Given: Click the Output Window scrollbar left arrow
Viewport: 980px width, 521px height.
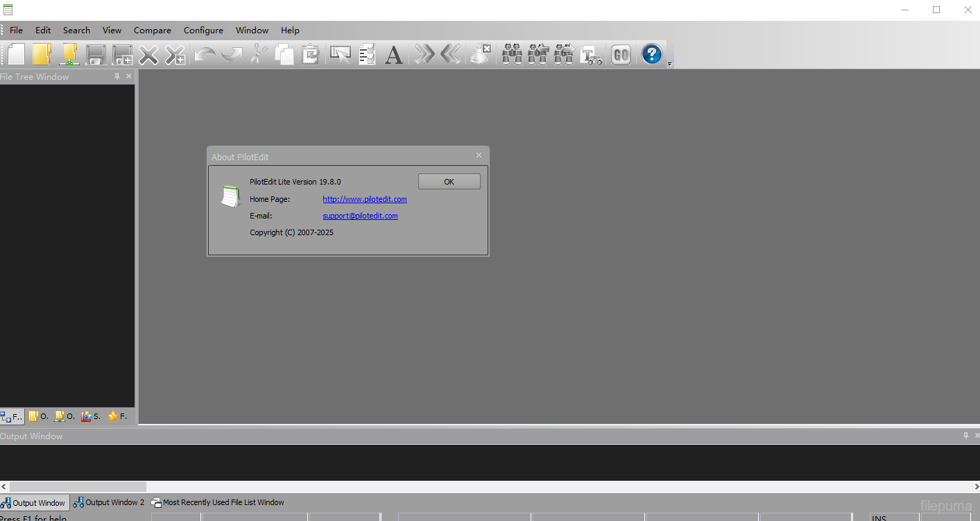Looking at the screenshot, I should pyautogui.click(x=4, y=487).
